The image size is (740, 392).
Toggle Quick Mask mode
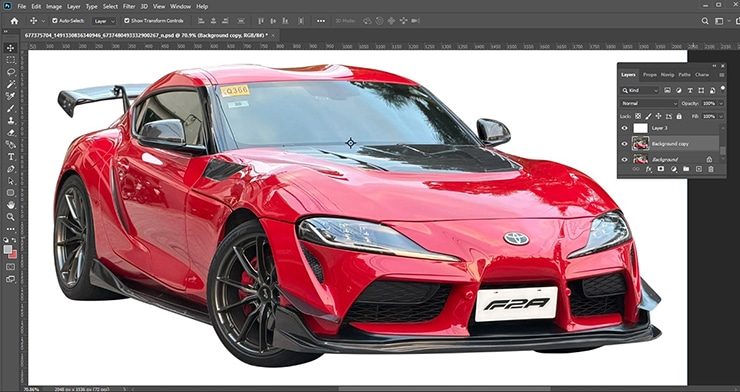(x=10, y=267)
